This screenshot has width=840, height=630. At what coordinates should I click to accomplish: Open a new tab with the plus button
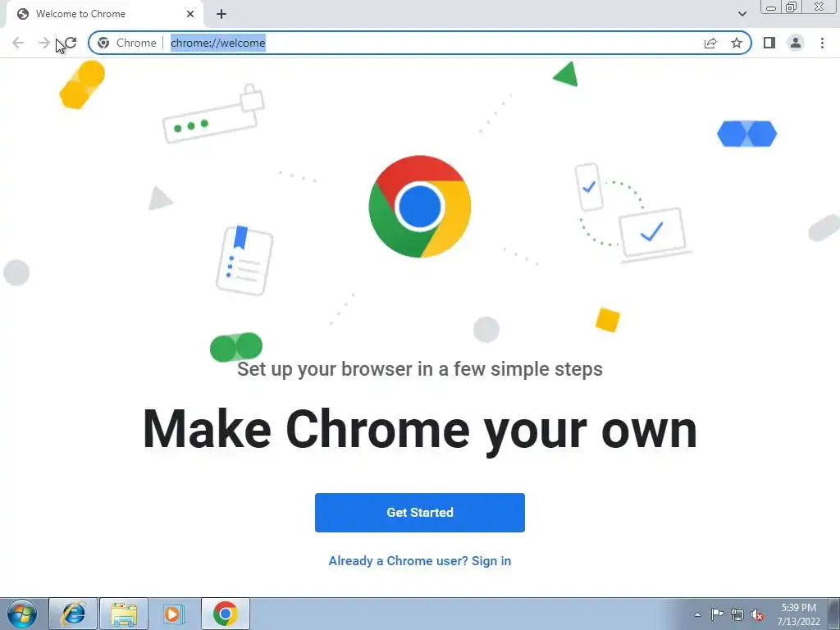click(x=221, y=14)
